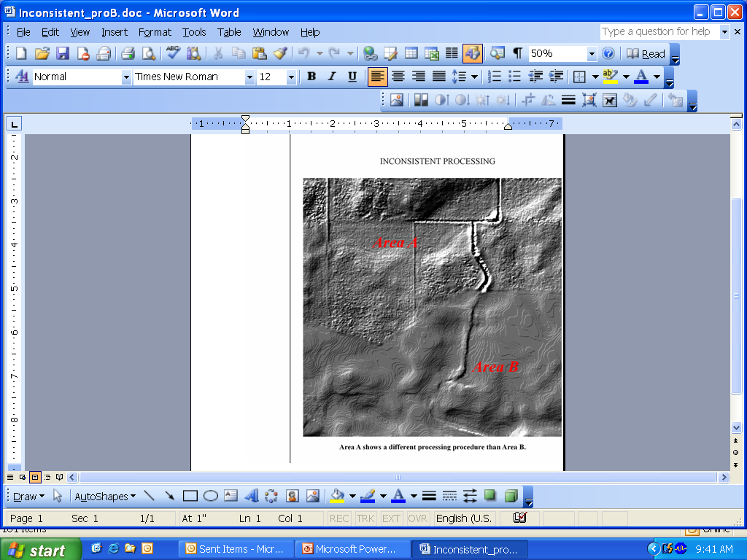Click the Show/Hide paragraph marks icon
The width and height of the screenshot is (747, 560).
[517, 53]
